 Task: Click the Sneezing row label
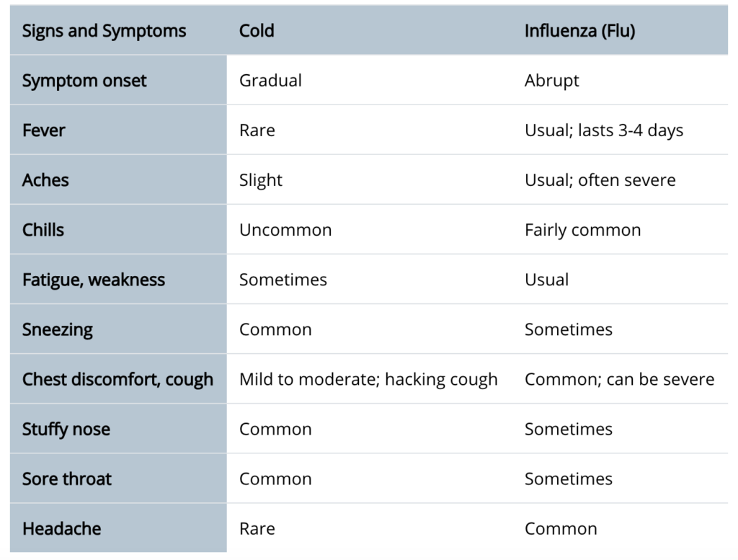click(x=58, y=330)
